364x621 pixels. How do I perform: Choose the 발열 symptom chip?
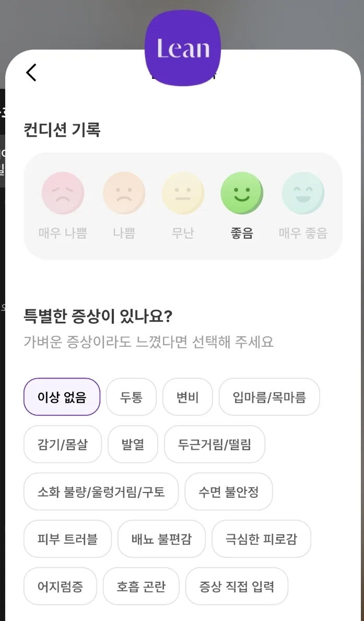133,444
